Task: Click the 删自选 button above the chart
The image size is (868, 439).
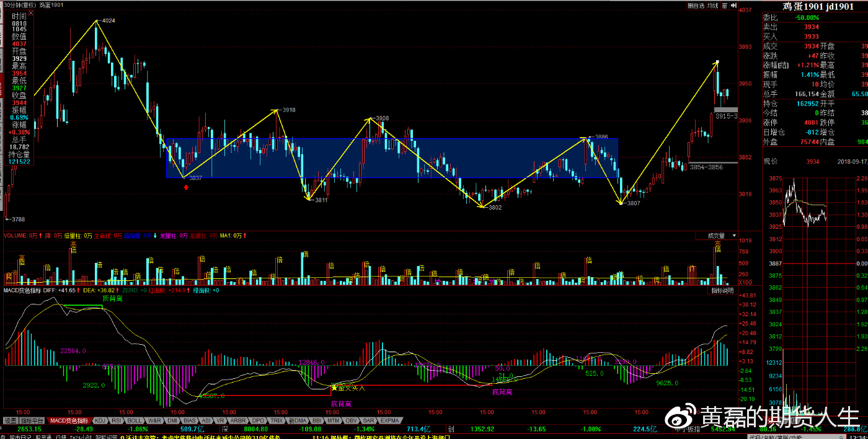Action: 696,6
